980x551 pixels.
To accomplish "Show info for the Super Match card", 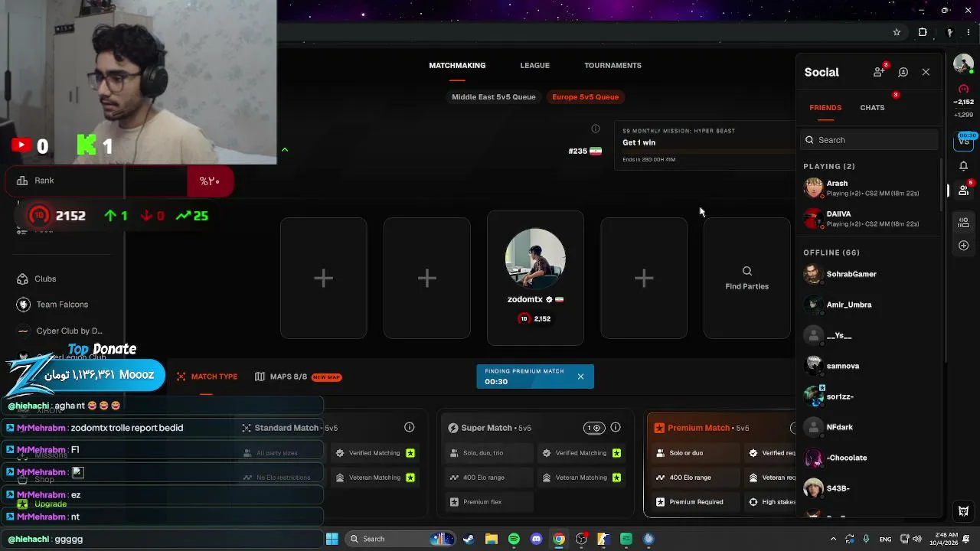I will 616,428.
